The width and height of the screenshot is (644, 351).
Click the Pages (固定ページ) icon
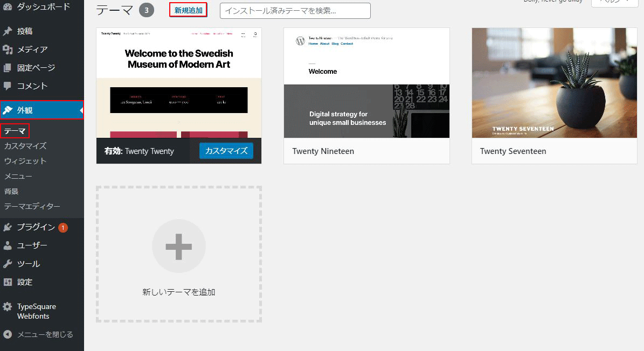point(8,68)
